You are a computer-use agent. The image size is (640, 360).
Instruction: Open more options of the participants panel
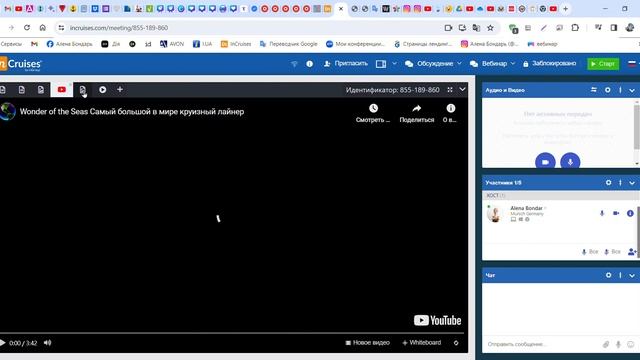tap(620, 183)
